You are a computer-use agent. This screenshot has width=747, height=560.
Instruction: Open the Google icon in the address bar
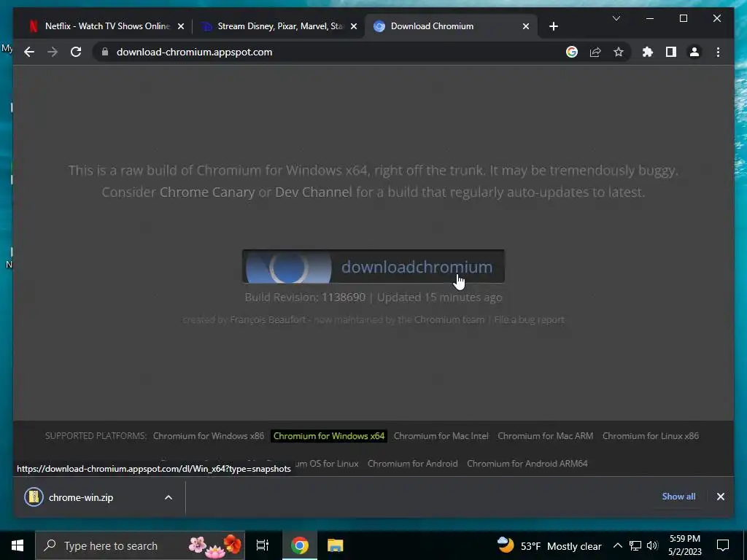pos(572,52)
